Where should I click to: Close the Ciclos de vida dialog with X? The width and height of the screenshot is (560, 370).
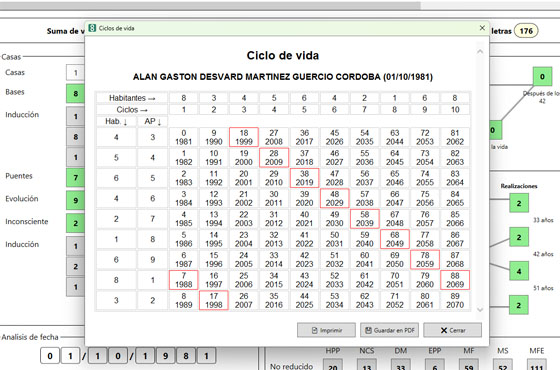pyautogui.click(x=482, y=28)
